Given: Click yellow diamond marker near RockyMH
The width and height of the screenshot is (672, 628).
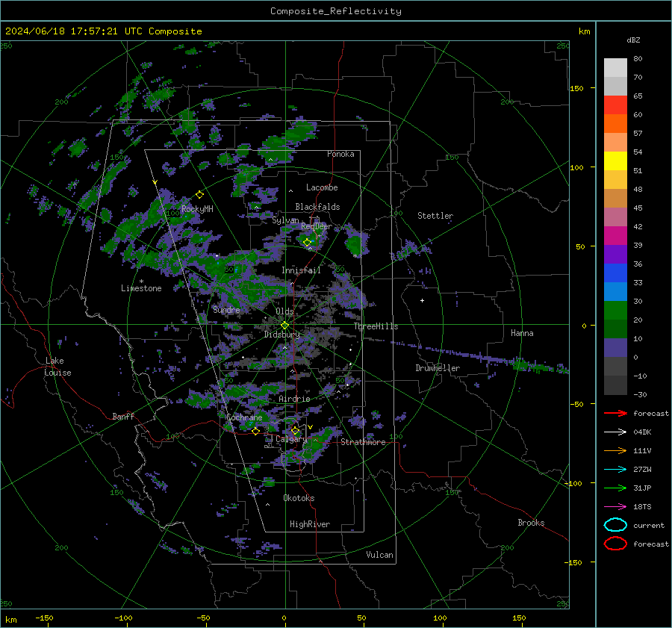Looking at the screenshot, I should point(199,195).
